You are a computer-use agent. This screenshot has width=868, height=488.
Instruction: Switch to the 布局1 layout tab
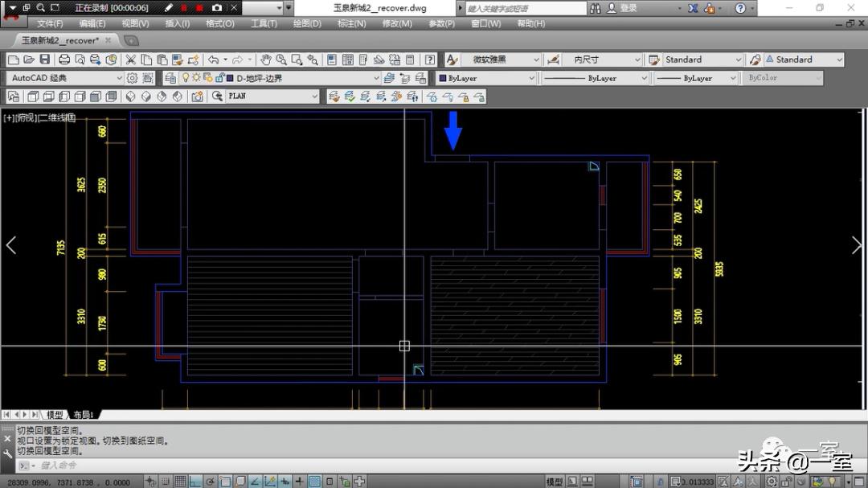[84, 415]
